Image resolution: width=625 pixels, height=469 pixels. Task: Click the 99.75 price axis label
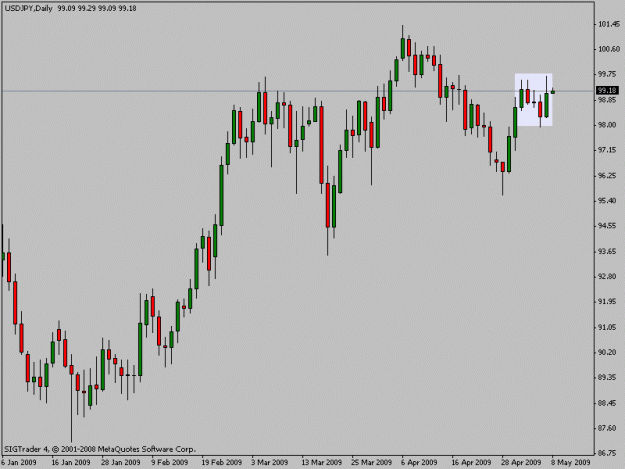tap(608, 75)
